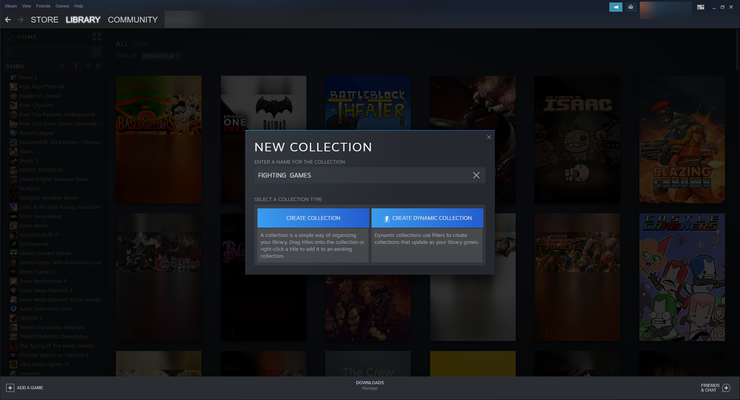The image size is (740, 400).
Task: Toggle sort by recent activity clock icon
Action: pos(88,66)
